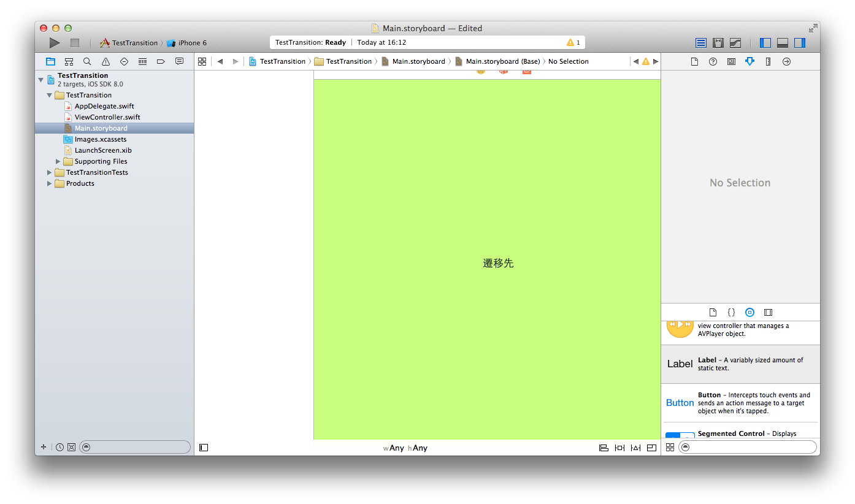Viewport: 855px width, 504px height.
Task: Select Main.storyboard in navigator
Action: (114, 128)
